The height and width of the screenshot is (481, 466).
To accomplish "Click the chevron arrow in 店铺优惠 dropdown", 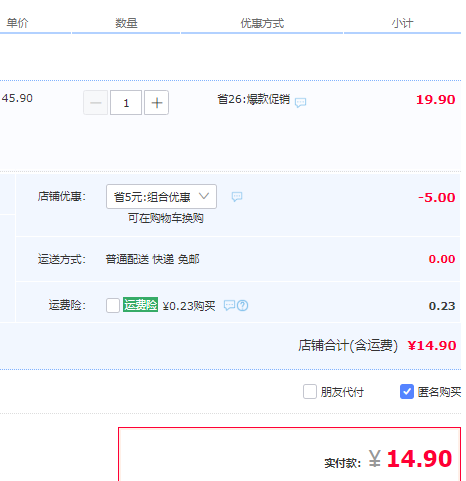I will pos(204,196).
